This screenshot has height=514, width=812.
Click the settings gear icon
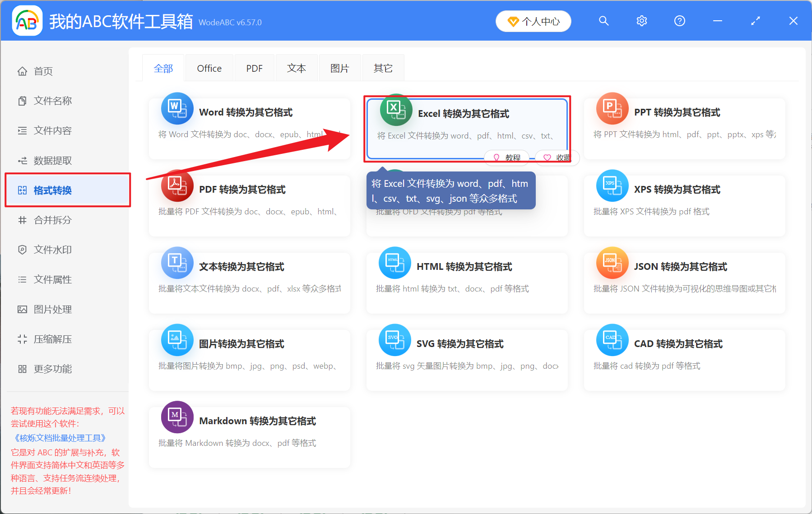[641, 21]
